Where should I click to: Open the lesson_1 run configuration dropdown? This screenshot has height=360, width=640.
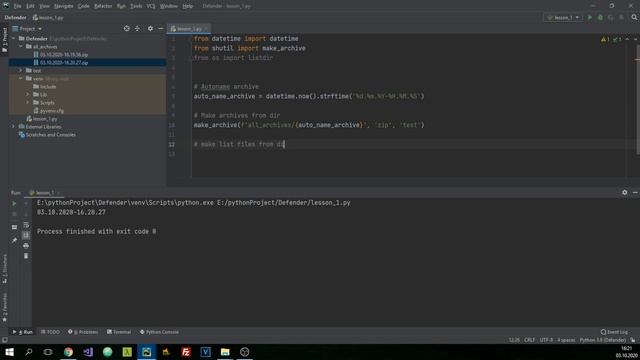563,18
